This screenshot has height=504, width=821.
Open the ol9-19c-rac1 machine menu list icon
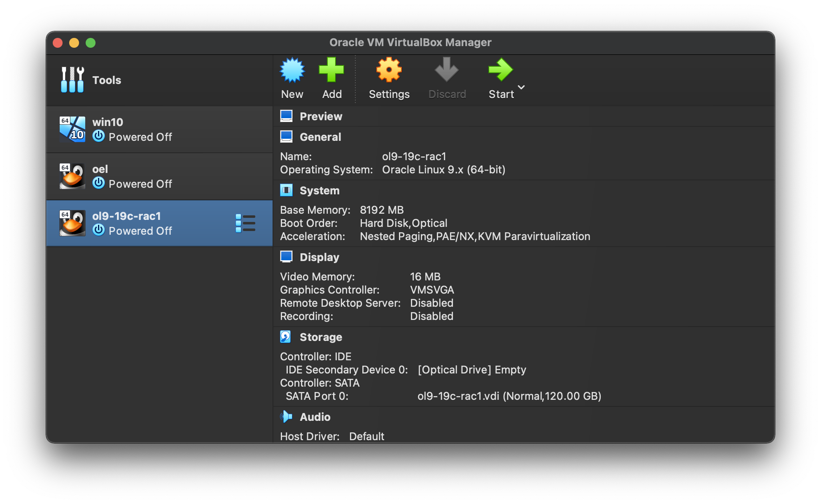coord(245,223)
